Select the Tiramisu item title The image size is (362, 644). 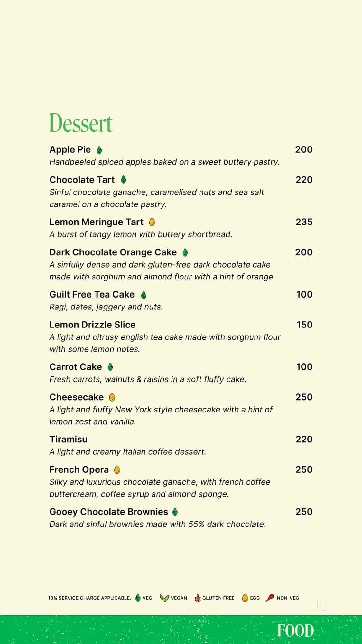pos(69,439)
